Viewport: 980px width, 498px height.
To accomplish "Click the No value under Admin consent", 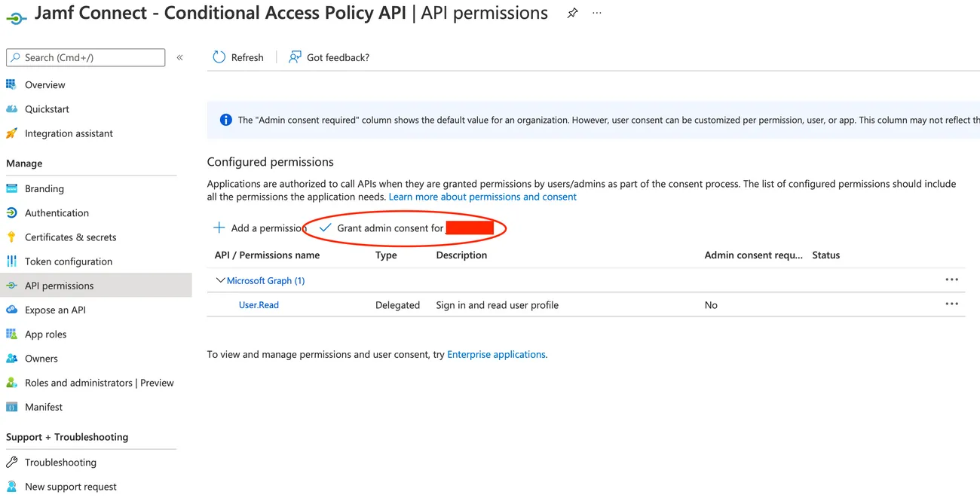I will click(711, 305).
